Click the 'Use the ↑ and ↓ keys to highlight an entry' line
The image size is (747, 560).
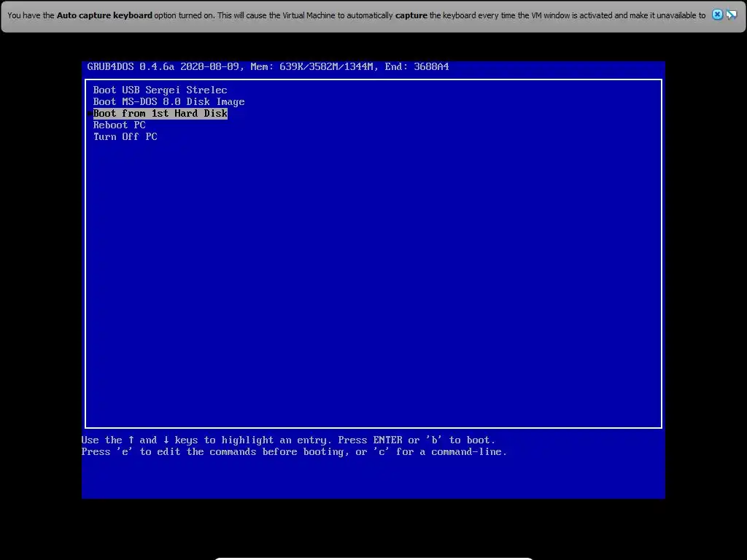pos(288,440)
